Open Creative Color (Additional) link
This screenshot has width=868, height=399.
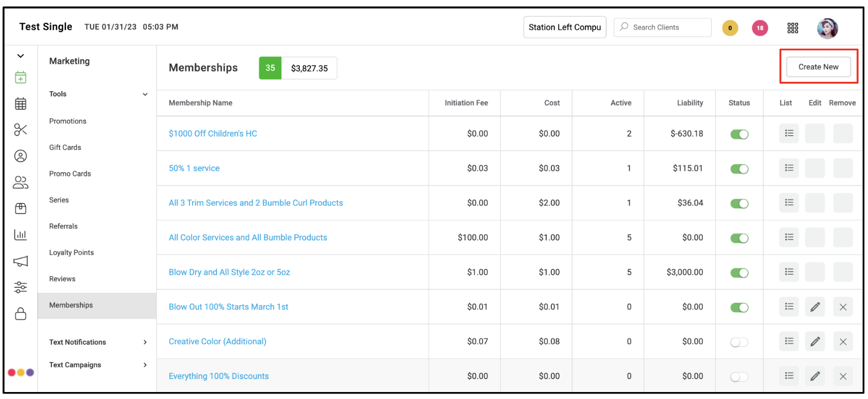[x=217, y=342]
